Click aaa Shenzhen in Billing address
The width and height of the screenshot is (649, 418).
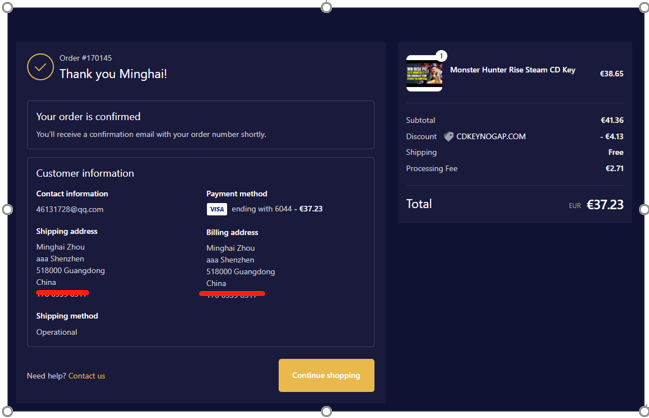click(x=230, y=260)
